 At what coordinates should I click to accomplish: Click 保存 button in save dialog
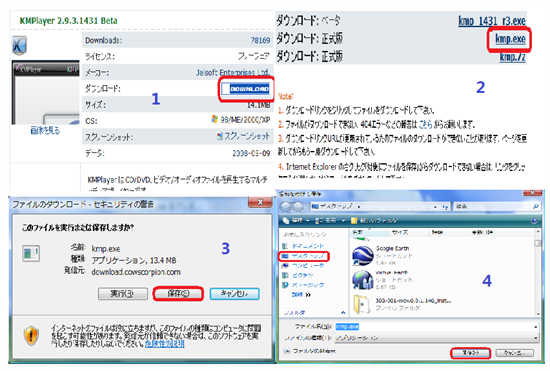point(470,352)
